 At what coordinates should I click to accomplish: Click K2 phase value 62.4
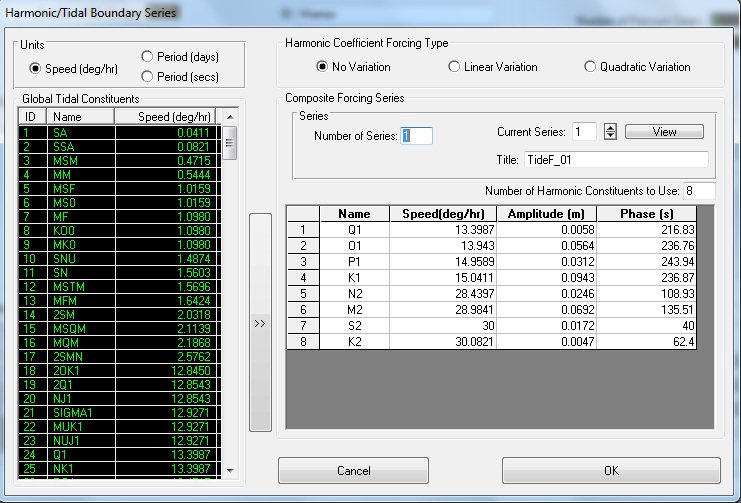click(x=646, y=342)
